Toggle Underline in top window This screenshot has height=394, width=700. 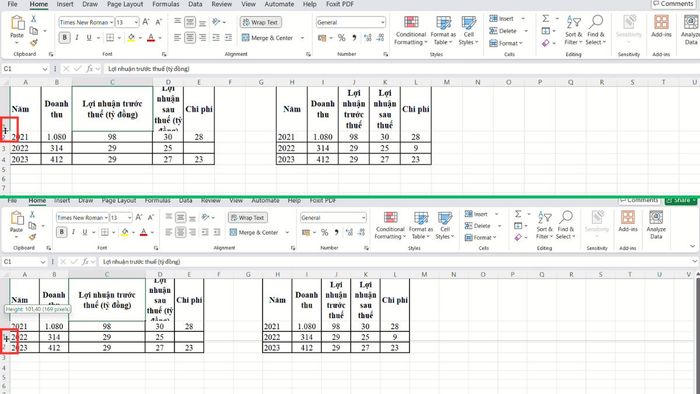click(89, 38)
